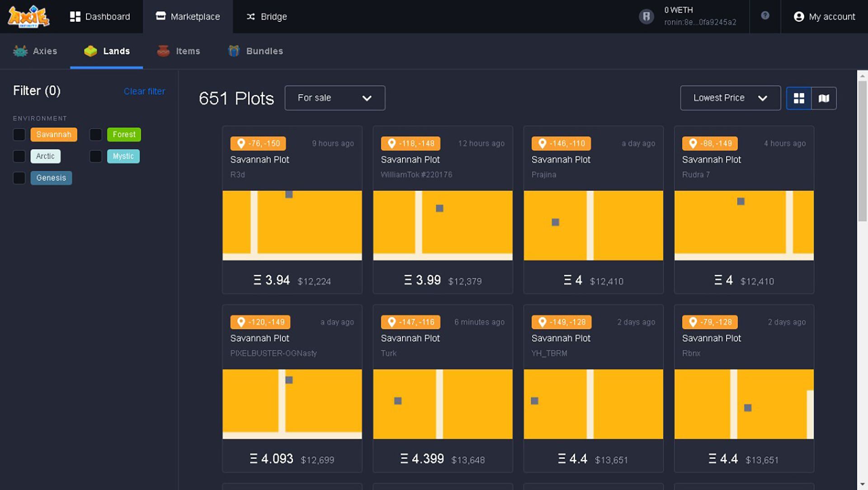Check the Forest environment filter
Screen dimensions: 868x490
tap(96, 135)
